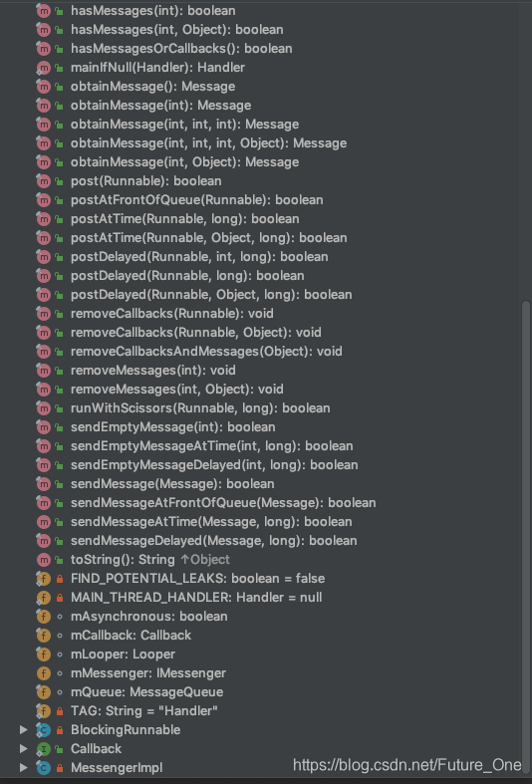Click the structure panel vertical scrollbar

[x=525, y=538]
